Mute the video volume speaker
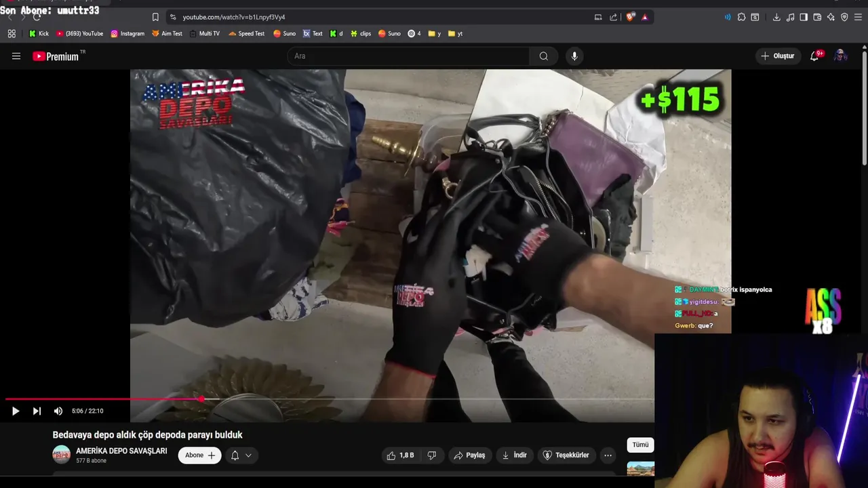The height and width of the screenshot is (488, 868). [x=58, y=411]
